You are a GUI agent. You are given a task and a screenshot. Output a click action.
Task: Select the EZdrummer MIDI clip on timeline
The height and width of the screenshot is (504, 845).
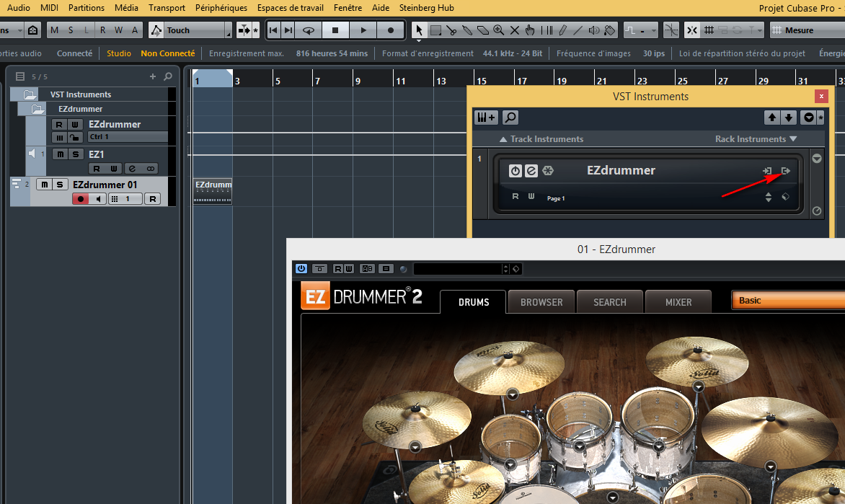click(x=213, y=191)
